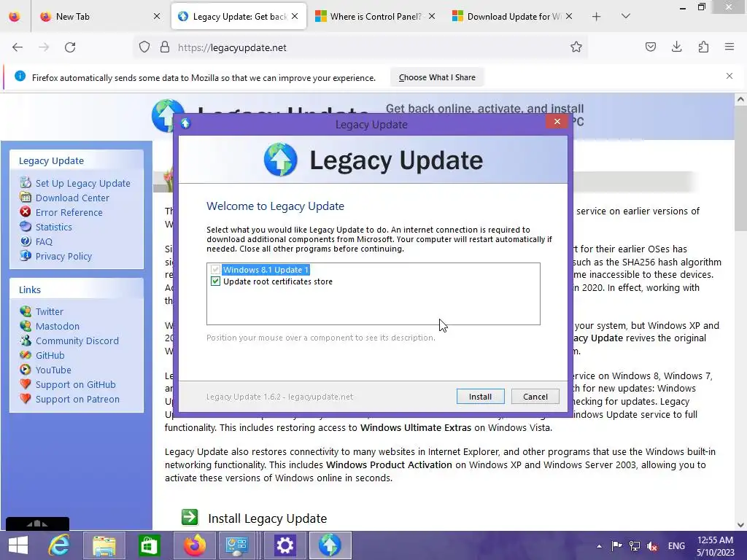
Task: Open the Firefox application menu
Action: [729, 47]
